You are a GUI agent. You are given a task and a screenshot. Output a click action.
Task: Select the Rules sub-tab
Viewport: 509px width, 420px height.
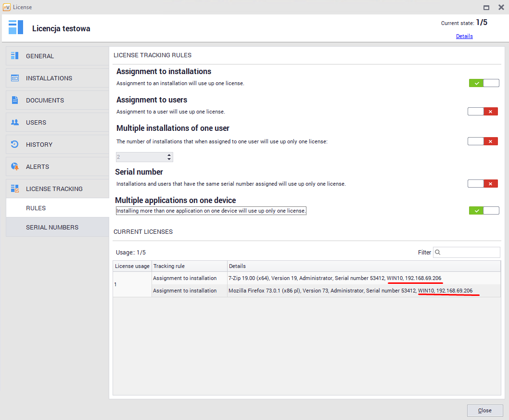click(36, 208)
